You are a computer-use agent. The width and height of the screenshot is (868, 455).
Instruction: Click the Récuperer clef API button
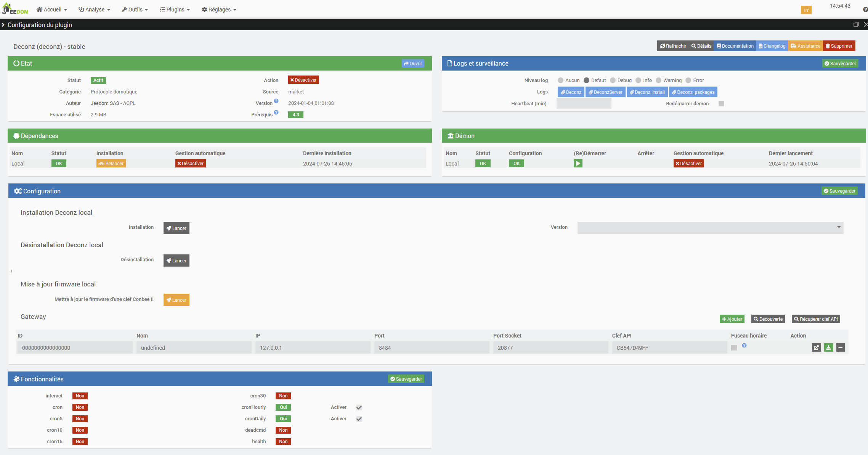(816, 319)
